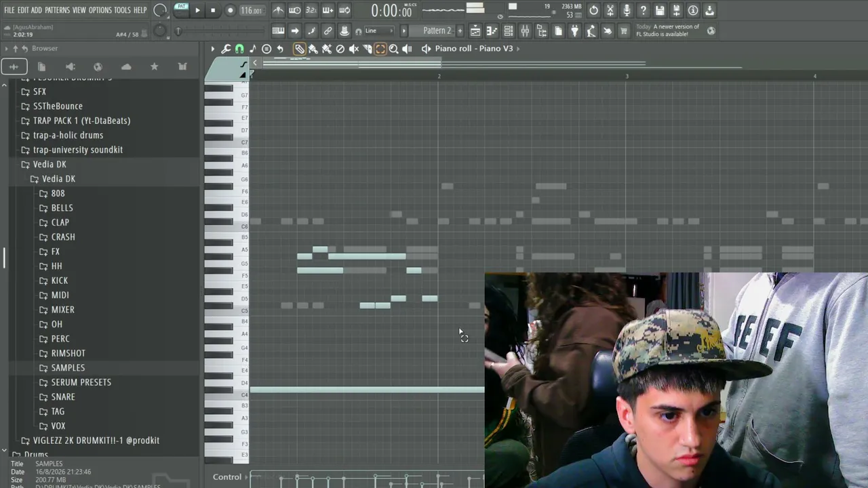
Task: Open the Pattern 2 selector
Action: (437, 31)
